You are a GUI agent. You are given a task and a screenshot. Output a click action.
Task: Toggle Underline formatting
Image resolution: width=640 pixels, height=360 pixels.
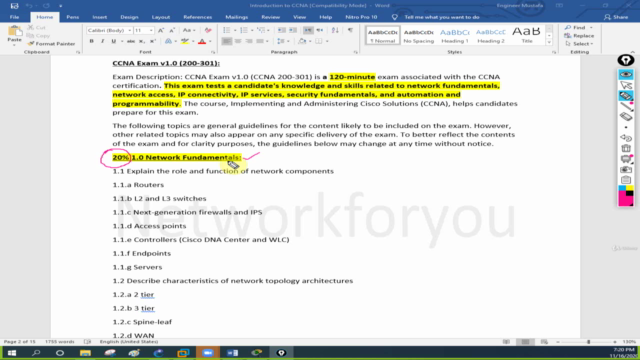click(113, 41)
